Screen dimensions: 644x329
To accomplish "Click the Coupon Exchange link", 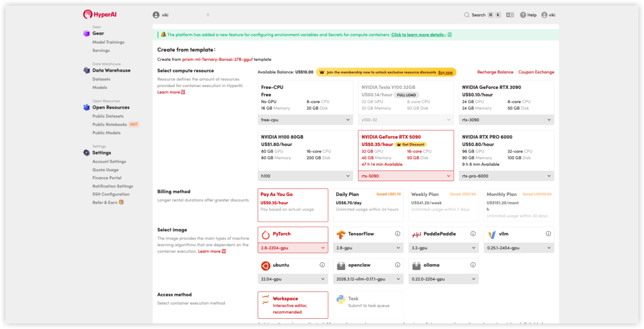I will pos(536,72).
